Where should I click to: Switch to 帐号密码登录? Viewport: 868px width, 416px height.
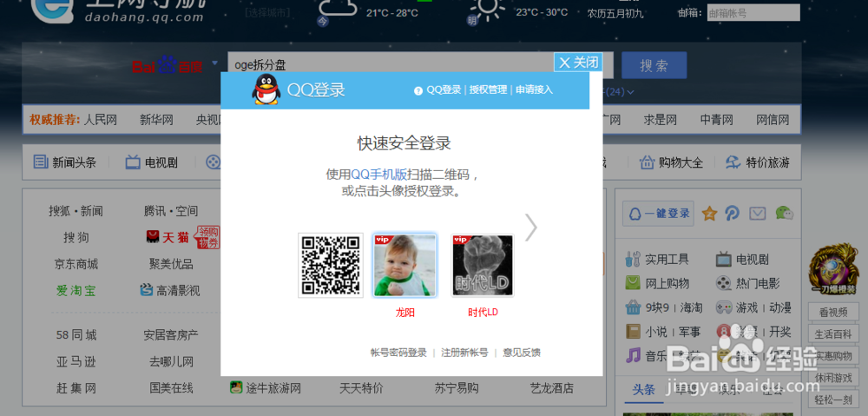click(398, 353)
